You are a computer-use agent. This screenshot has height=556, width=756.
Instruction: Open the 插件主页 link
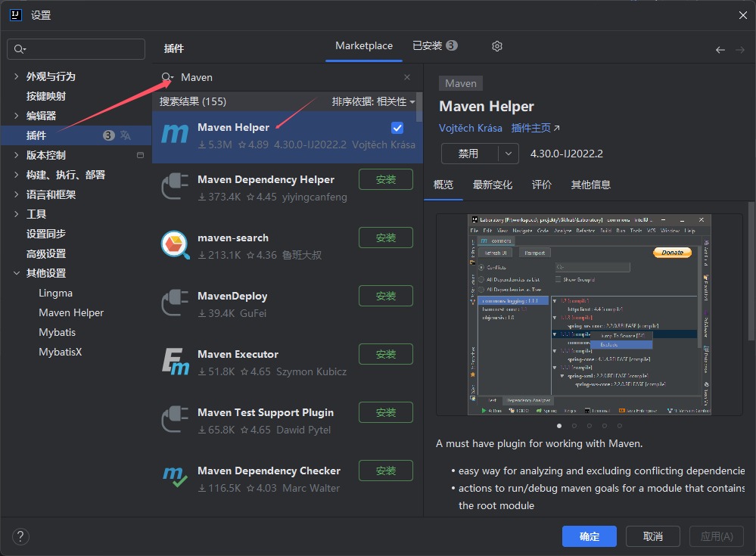click(535, 128)
